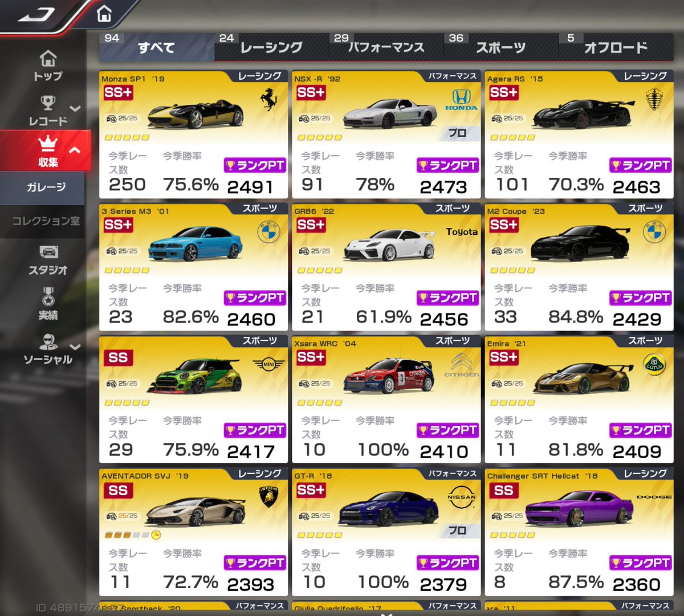The height and width of the screenshot is (616, 684).
Task: Click the Koenigsegg logo on Agera RS card
Action: [x=654, y=100]
